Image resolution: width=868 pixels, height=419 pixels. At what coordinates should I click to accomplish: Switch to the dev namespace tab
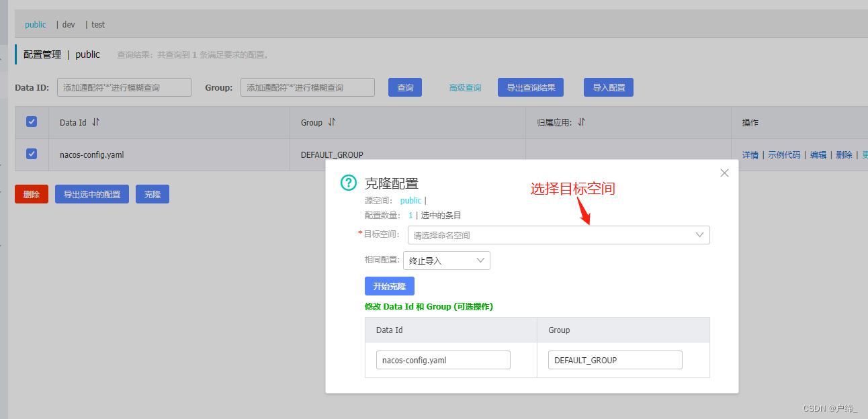pos(68,24)
